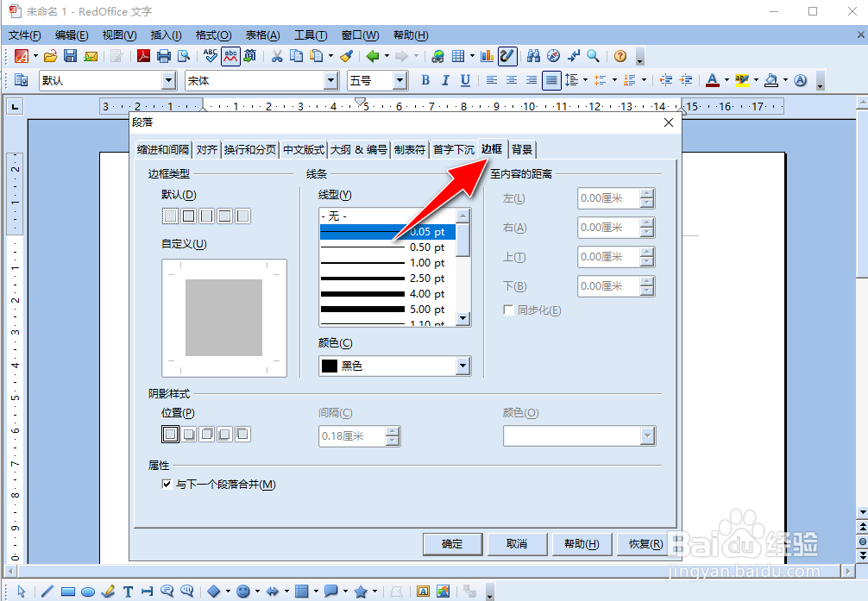The height and width of the screenshot is (601, 868).
Task: Apply italic formatting with the I icon
Action: pyautogui.click(x=445, y=80)
